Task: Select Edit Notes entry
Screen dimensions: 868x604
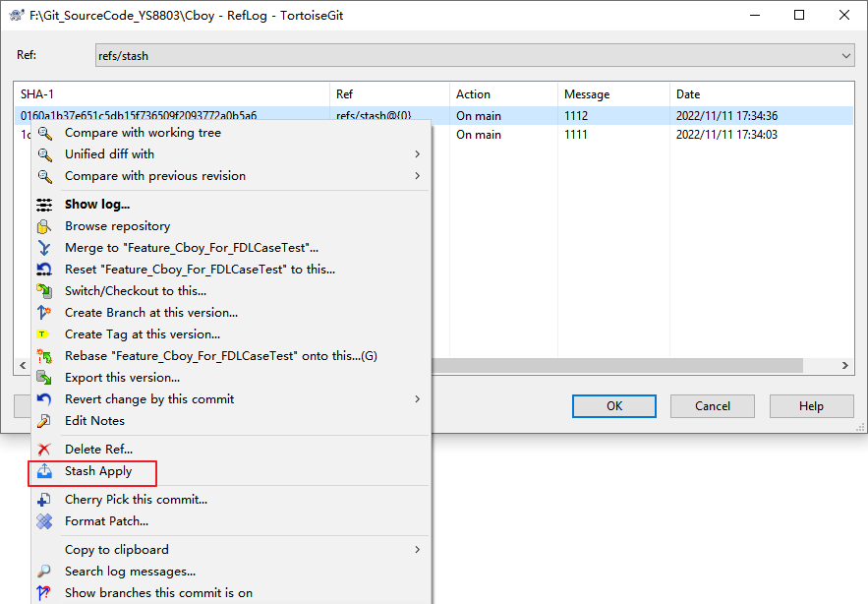Action: point(231,421)
